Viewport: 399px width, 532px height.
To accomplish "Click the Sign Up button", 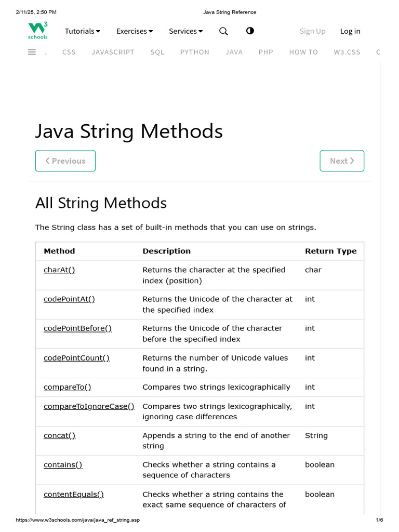I will (312, 31).
